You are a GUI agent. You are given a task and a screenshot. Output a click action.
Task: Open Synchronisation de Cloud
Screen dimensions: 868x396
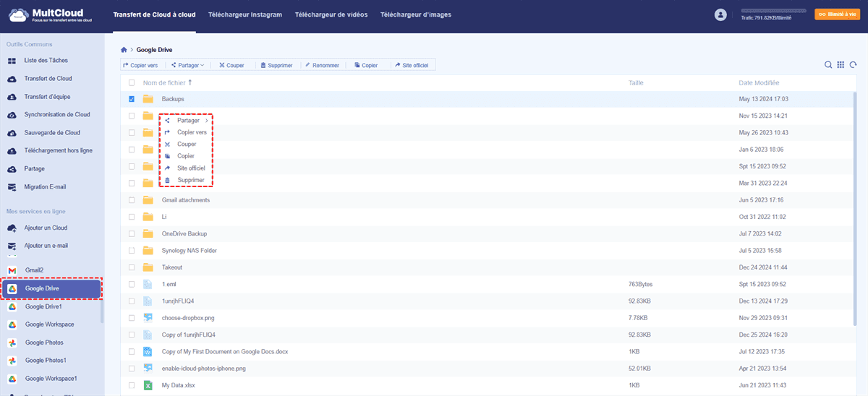click(56, 115)
